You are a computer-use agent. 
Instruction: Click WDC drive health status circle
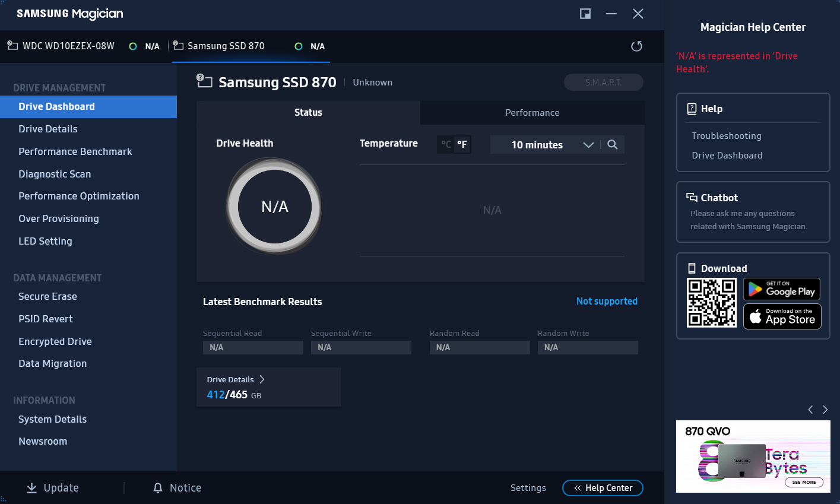point(133,46)
